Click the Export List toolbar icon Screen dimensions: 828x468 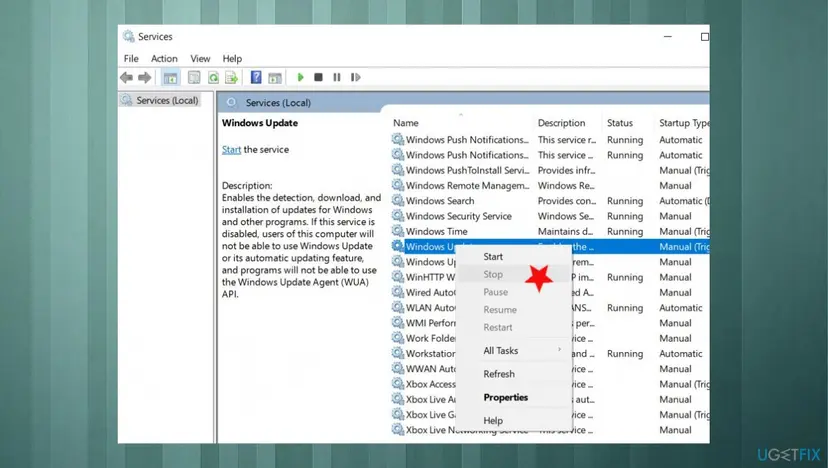coord(231,78)
